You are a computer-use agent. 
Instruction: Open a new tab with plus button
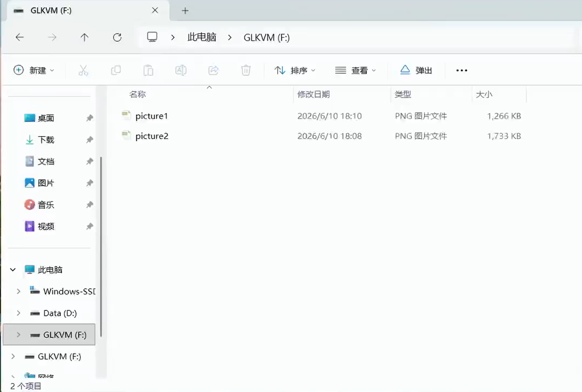(185, 11)
